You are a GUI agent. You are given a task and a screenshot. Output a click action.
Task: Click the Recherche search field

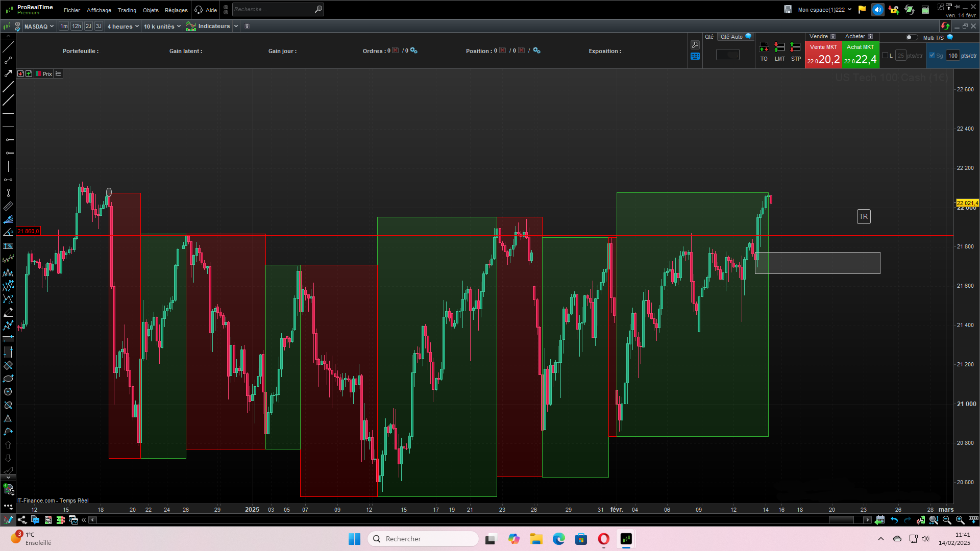tap(273, 9)
